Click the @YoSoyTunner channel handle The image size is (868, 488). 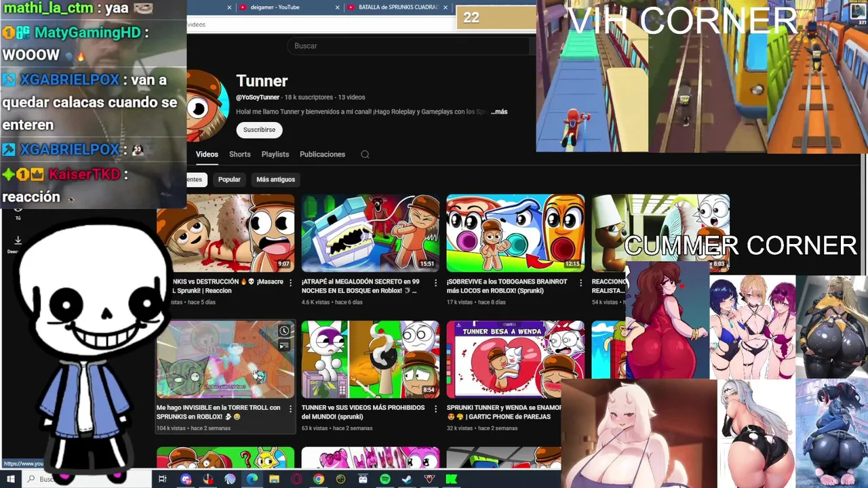(258, 98)
